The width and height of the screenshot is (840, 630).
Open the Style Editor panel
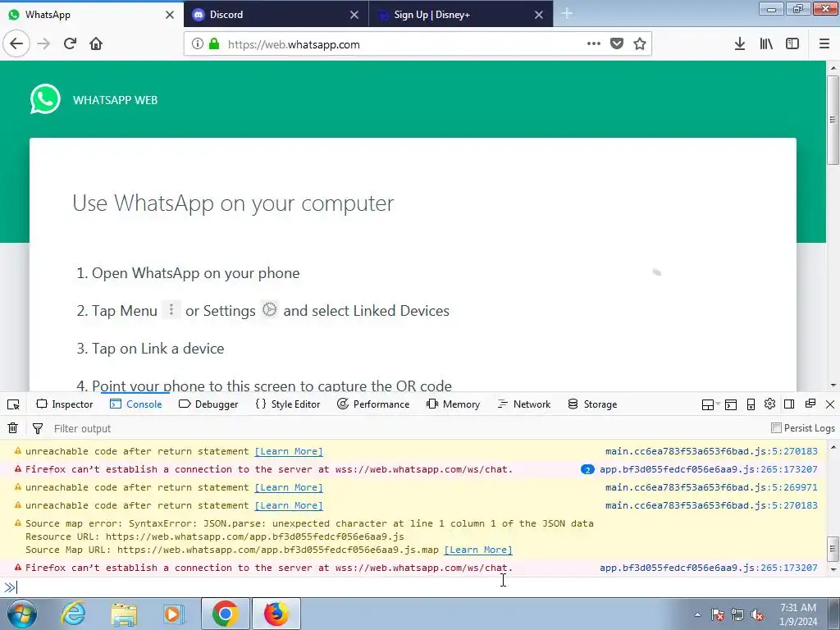pos(288,404)
